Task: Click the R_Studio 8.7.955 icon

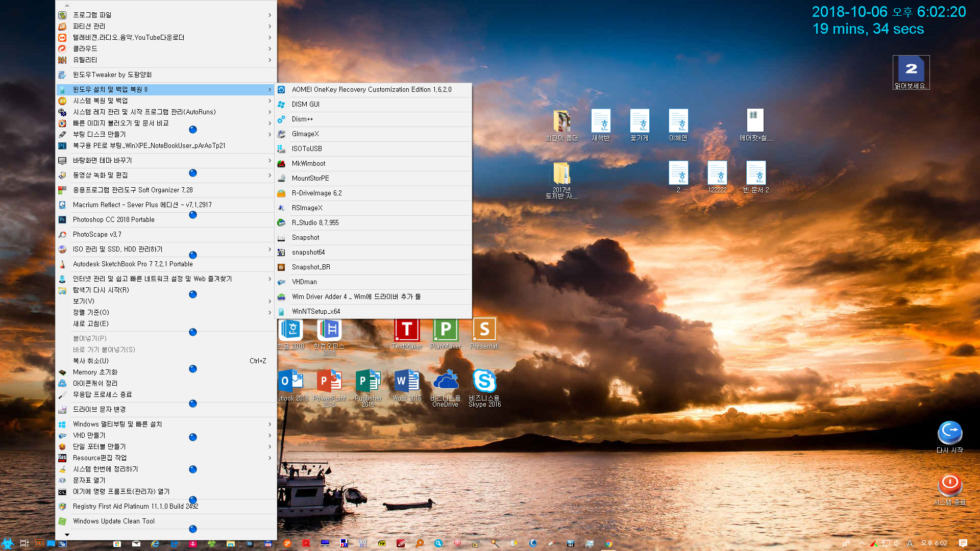Action: click(281, 223)
